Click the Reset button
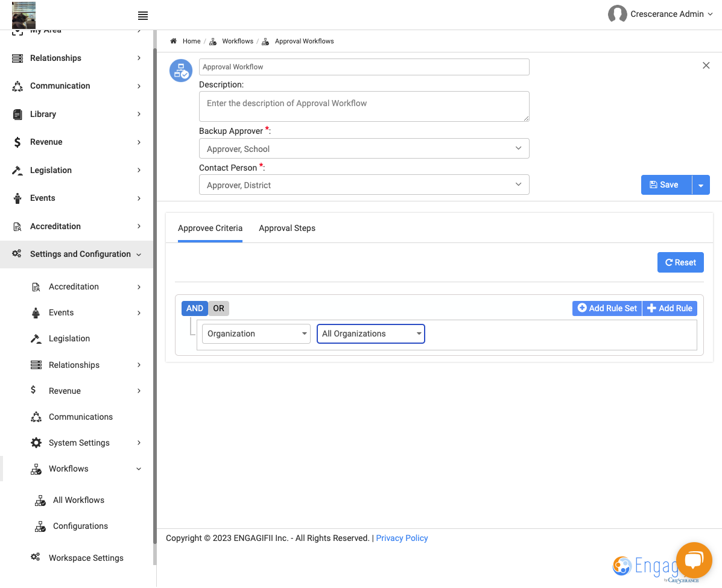 pos(680,262)
